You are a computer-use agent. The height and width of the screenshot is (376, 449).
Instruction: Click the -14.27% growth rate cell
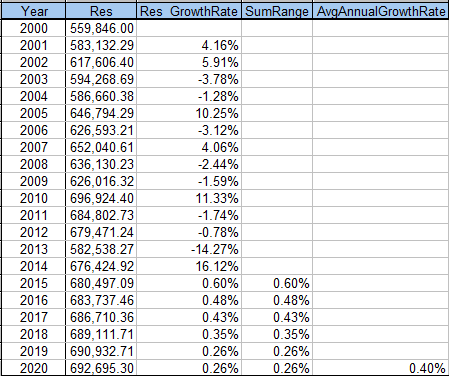(189, 249)
